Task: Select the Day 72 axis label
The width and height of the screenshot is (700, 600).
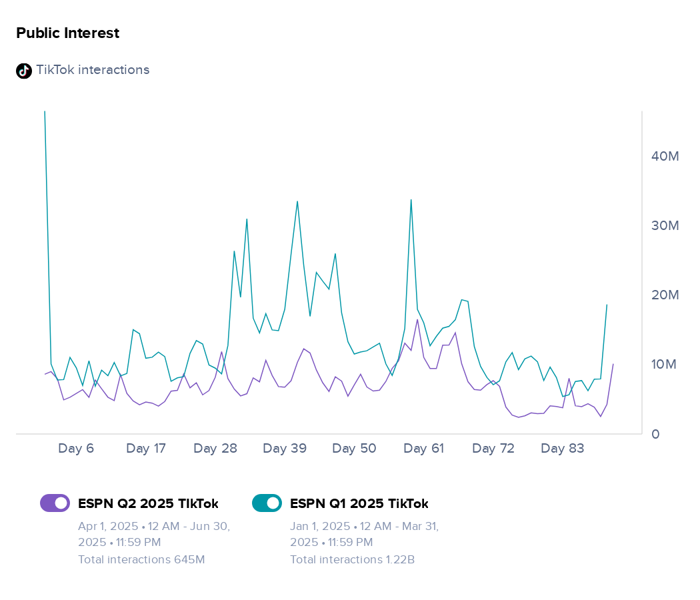Action: (x=493, y=448)
